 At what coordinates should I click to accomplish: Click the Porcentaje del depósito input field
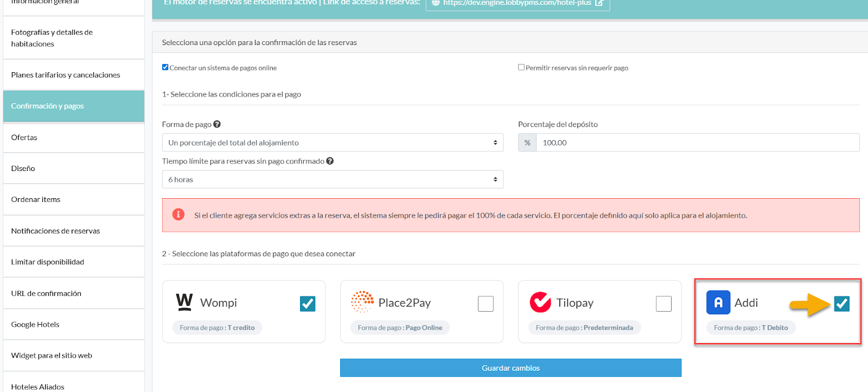(697, 143)
